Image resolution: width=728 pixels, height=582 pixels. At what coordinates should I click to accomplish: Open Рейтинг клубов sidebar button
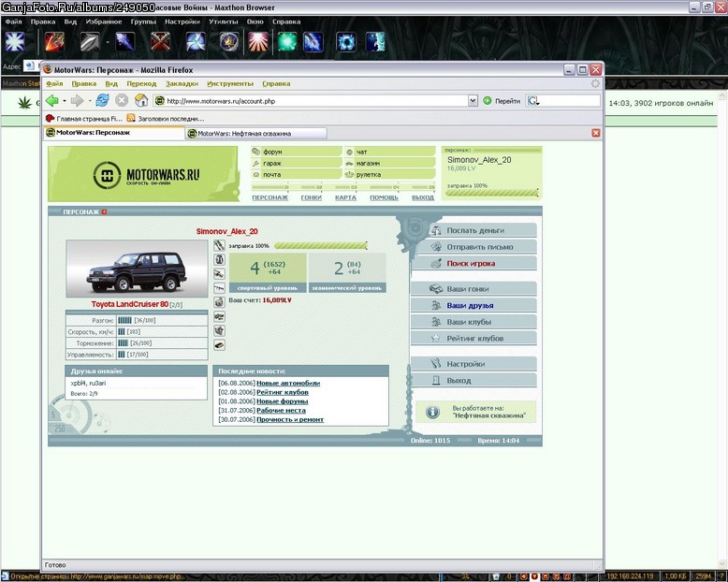pyautogui.click(x=473, y=339)
